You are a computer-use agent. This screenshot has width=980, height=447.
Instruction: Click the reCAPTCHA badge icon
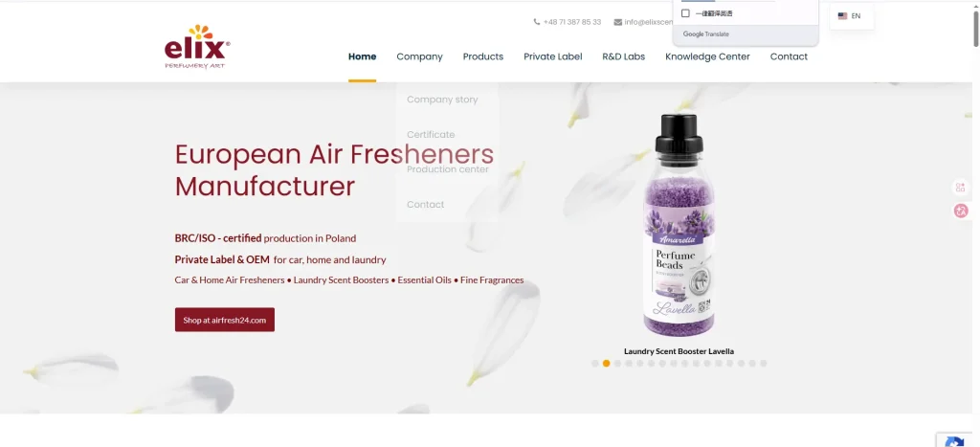pyautogui.click(x=957, y=439)
